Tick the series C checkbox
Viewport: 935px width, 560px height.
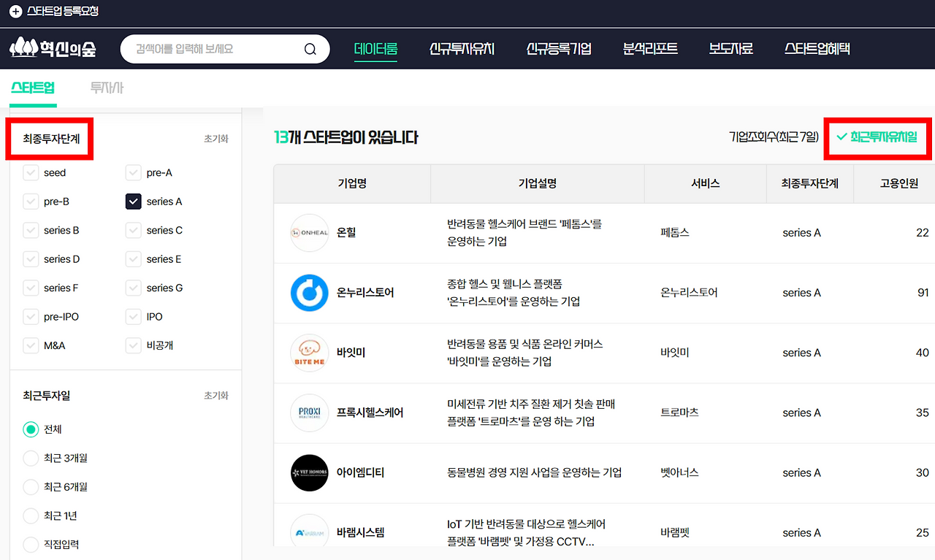pyautogui.click(x=133, y=231)
